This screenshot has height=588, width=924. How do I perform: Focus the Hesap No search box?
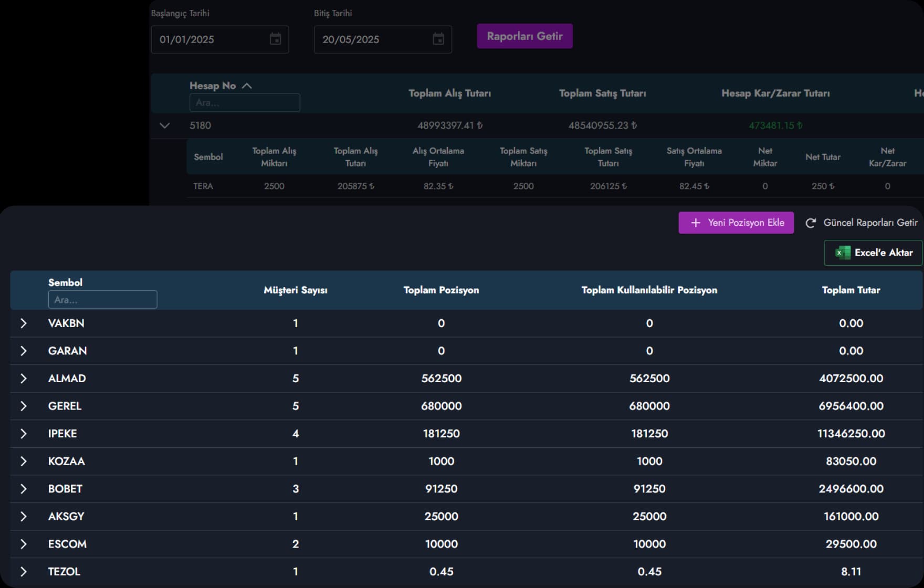click(x=244, y=103)
